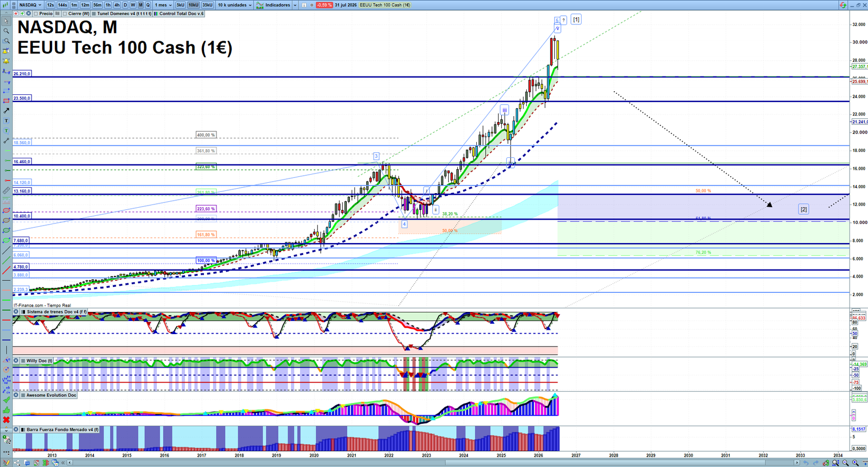This screenshot has width=868, height=467.
Task: Click the pencil chart icon in bottom-left corner
Action: 7,463
